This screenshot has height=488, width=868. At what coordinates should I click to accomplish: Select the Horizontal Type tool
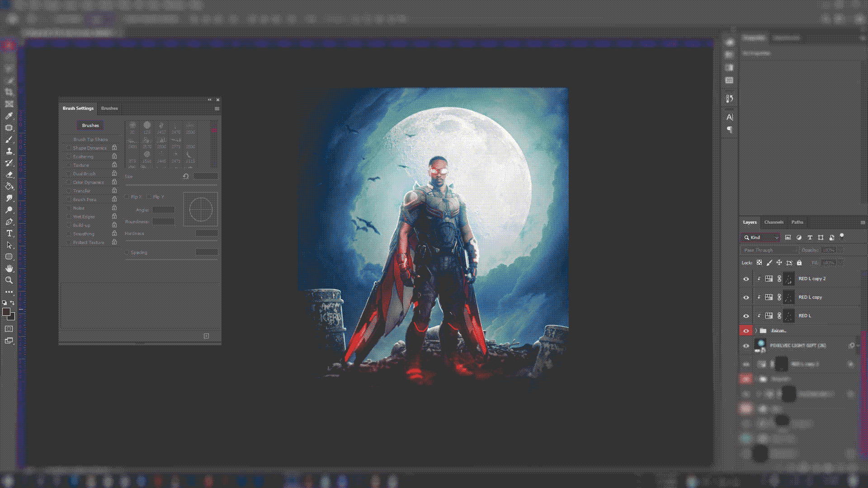pos(9,233)
